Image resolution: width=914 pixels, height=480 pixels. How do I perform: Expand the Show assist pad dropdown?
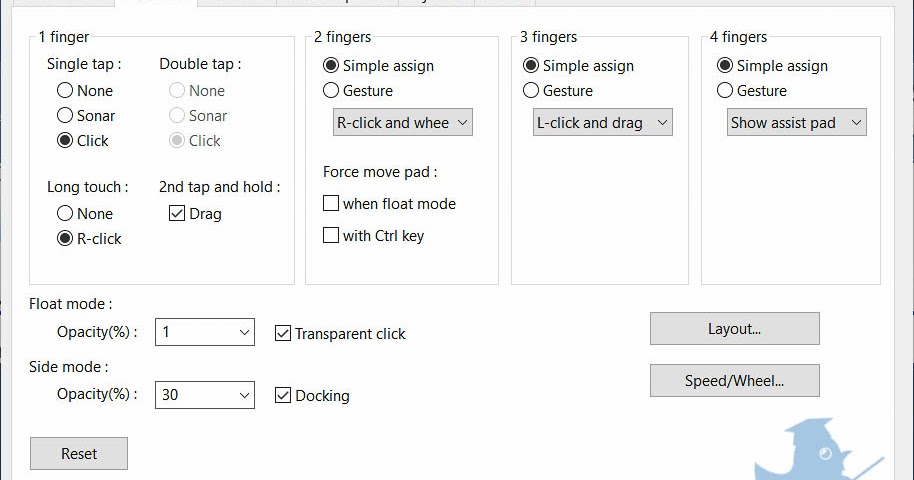point(796,122)
